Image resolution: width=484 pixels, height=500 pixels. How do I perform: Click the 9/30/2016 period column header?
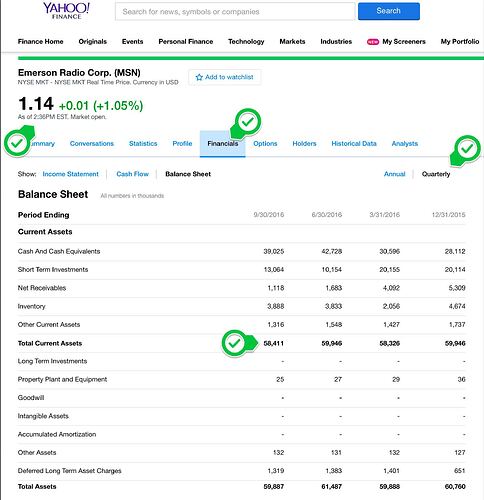tap(269, 215)
